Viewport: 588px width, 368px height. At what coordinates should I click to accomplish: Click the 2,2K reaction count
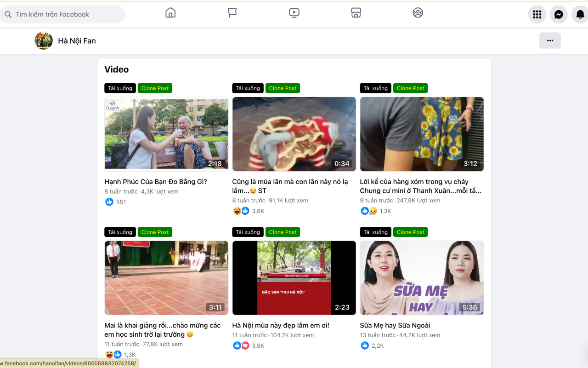pyautogui.click(x=378, y=345)
